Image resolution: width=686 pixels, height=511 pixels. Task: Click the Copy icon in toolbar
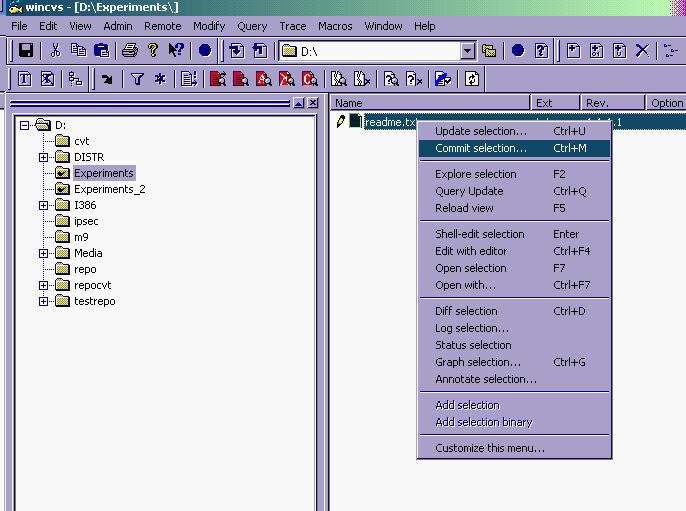click(x=78, y=50)
